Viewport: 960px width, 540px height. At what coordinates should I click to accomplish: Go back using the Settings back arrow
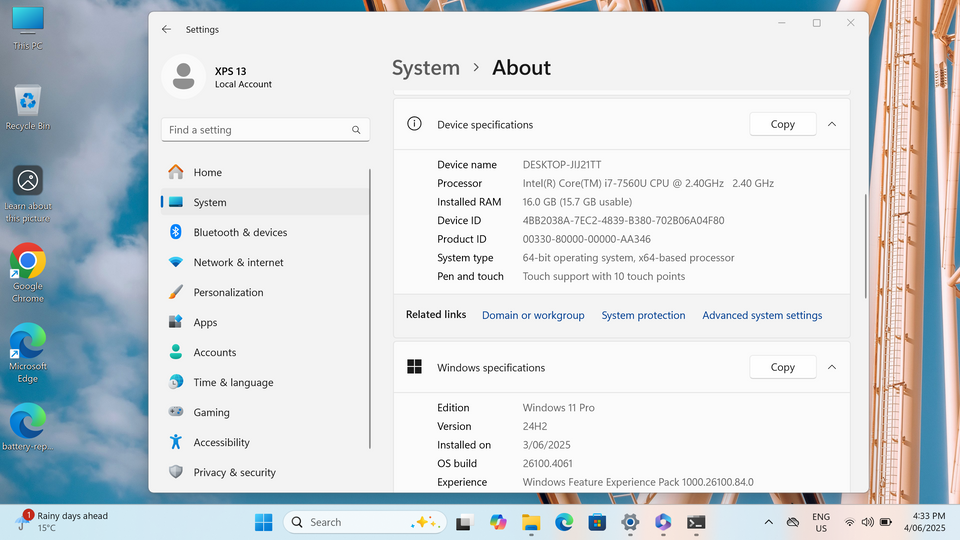166,29
